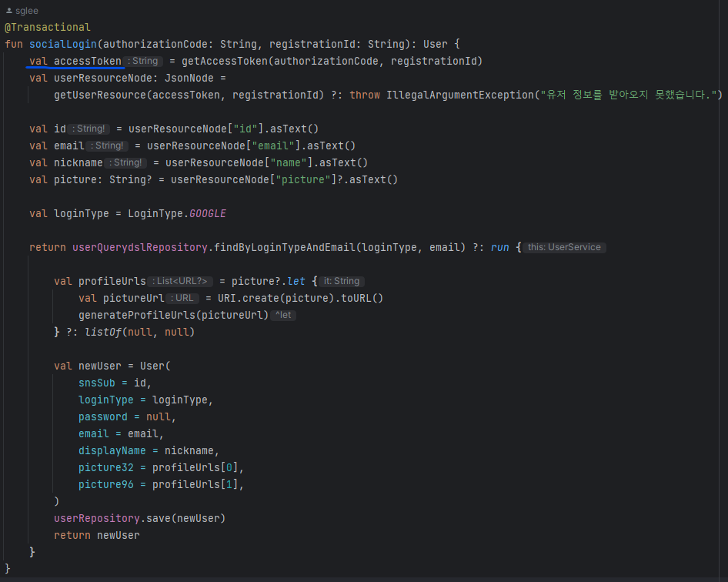Click the "picture" string key
The width and height of the screenshot is (728, 582).
click(303, 179)
